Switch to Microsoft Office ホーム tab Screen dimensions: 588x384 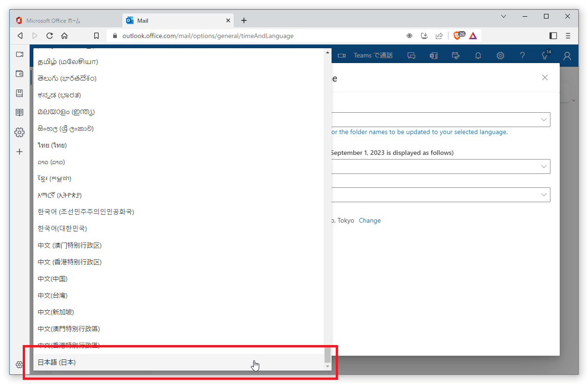point(53,21)
